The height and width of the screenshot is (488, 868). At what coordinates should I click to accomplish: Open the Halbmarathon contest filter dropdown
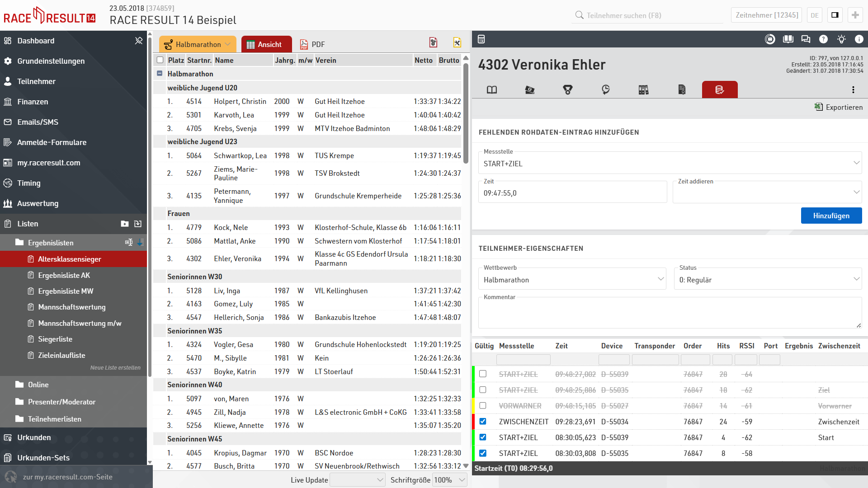point(198,44)
